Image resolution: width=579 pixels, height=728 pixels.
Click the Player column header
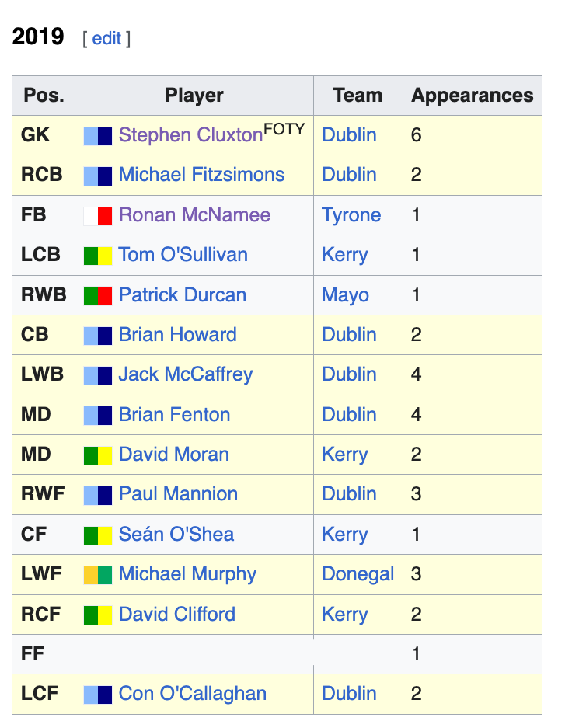(194, 96)
